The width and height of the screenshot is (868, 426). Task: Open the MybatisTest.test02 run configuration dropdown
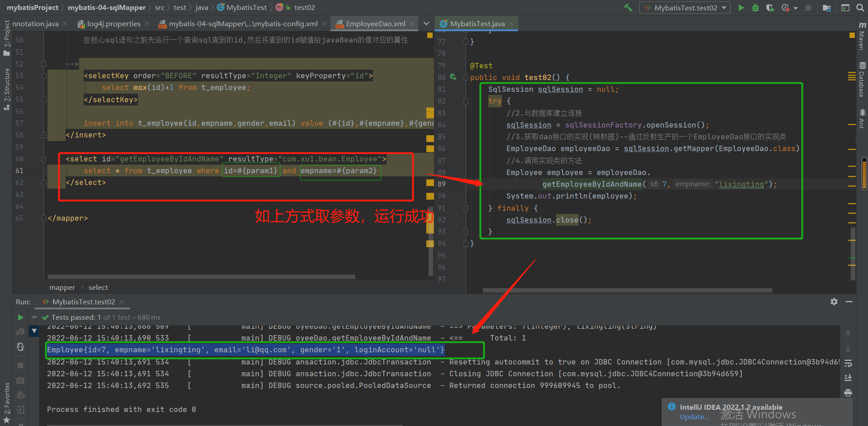(684, 8)
